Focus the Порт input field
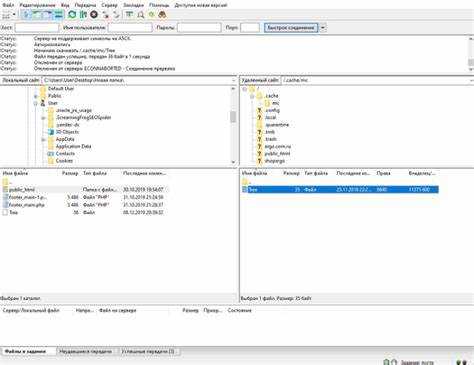 [x=250, y=28]
